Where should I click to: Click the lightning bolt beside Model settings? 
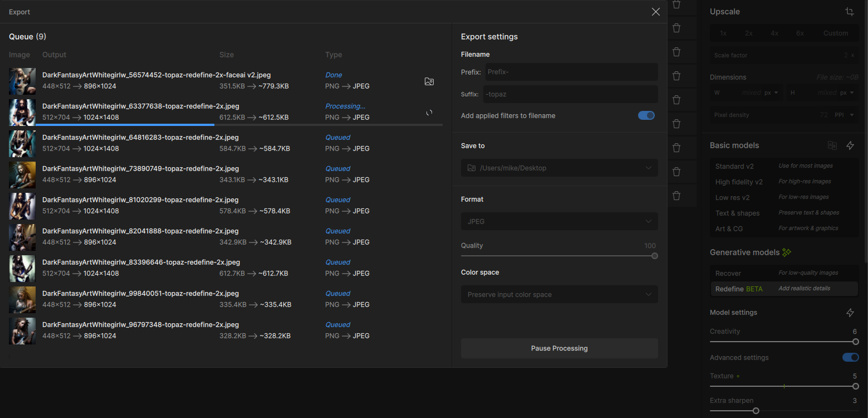pos(850,313)
